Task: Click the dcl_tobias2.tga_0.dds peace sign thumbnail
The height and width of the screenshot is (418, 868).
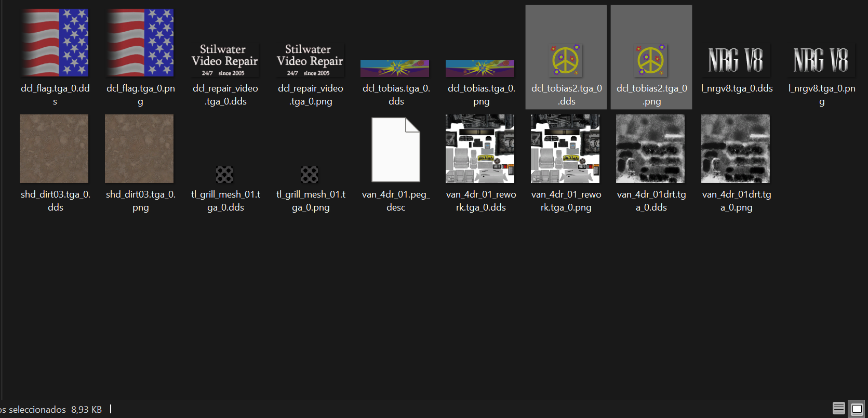Action: point(566,60)
